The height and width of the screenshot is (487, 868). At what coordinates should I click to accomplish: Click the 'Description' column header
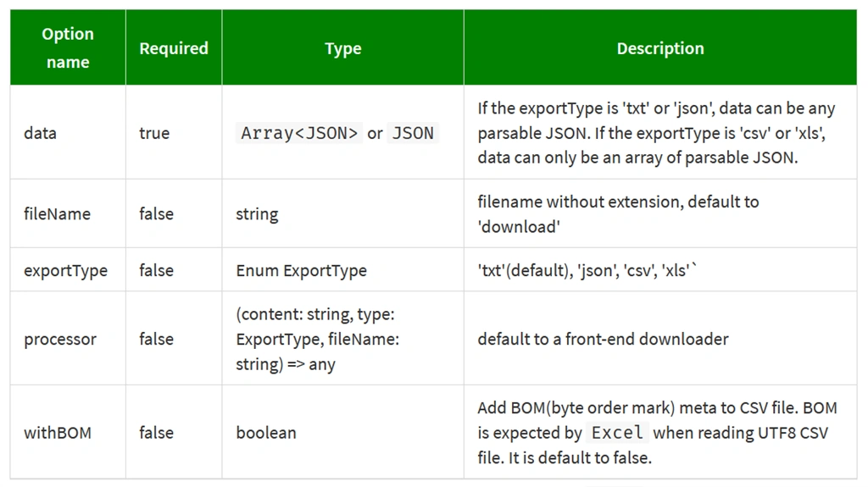click(x=660, y=47)
